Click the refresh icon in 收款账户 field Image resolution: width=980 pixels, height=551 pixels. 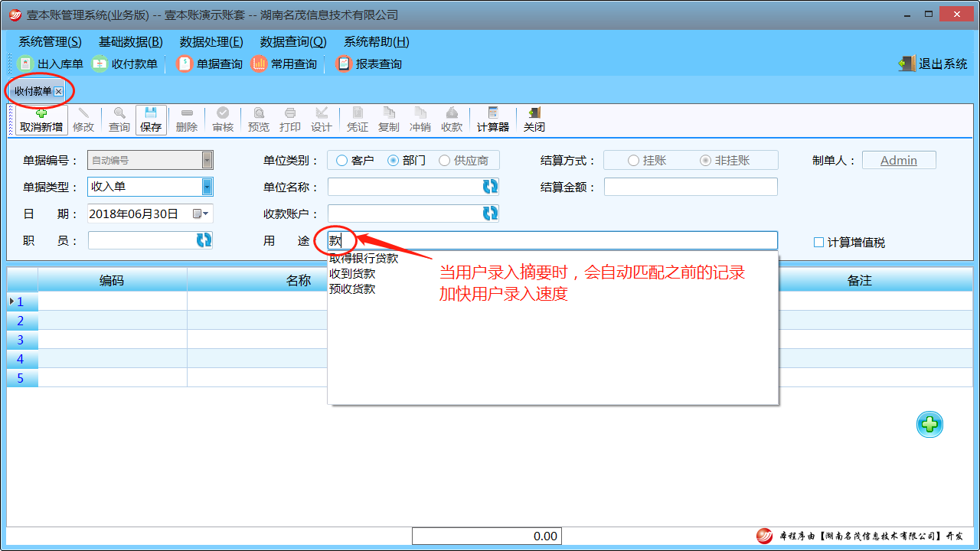coord(490,214)
